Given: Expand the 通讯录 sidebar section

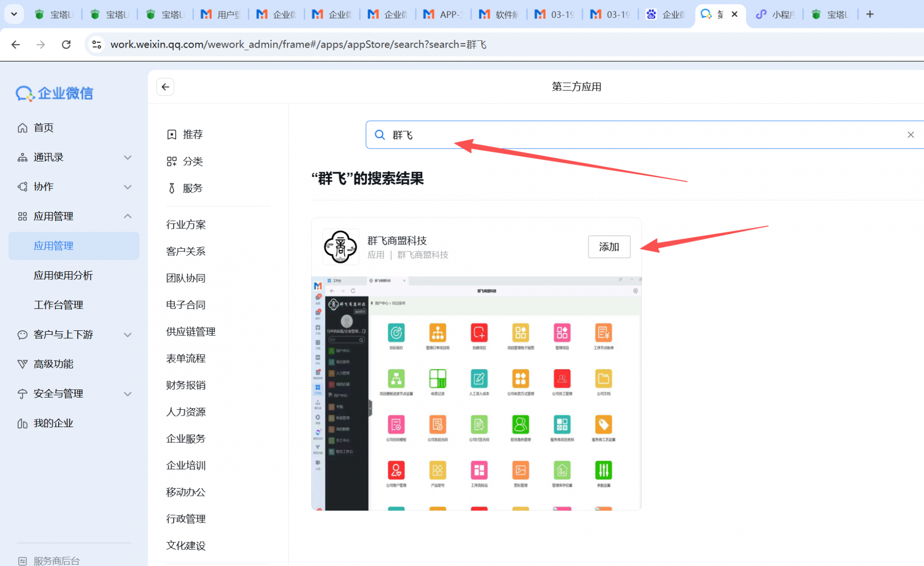Looking at the screenshot, I should pos(127,157).
